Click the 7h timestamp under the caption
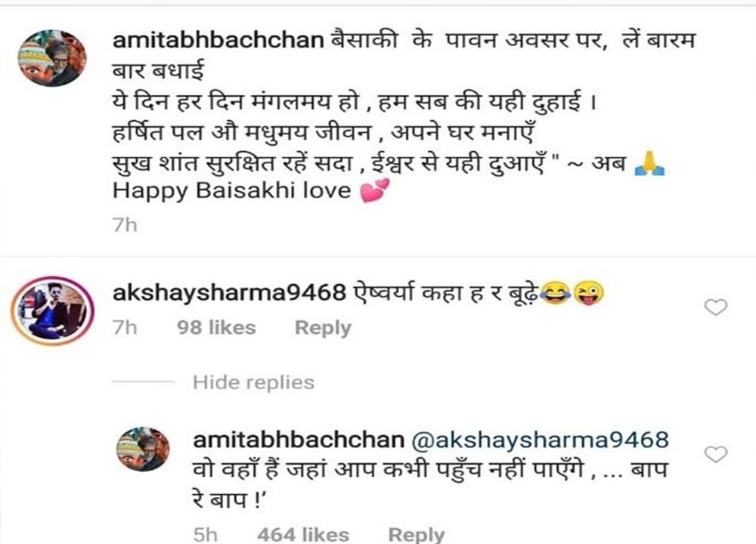The image size is (756, 544). click(x=125, y=225)
